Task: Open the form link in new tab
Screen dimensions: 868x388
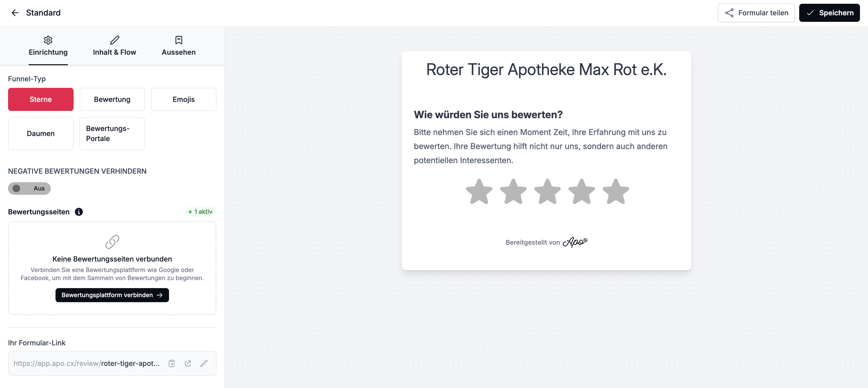Action: [x=188, y=363]
